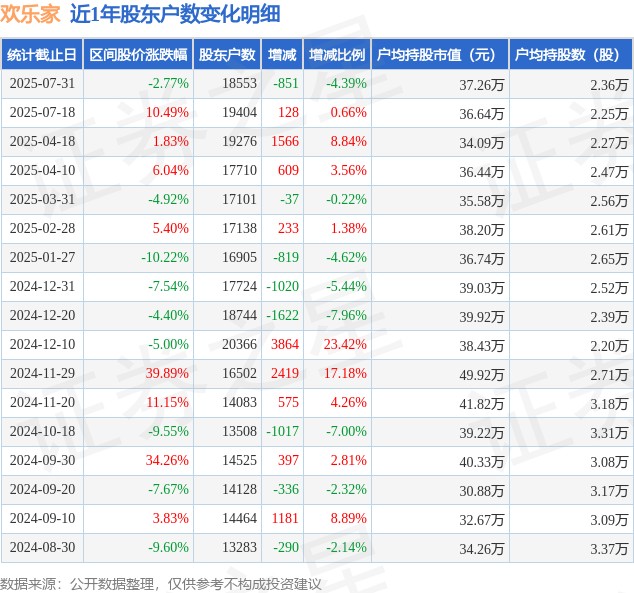Select the 统计截止日 column header
This screenshot has height=593, width=634.
(42, 55)
